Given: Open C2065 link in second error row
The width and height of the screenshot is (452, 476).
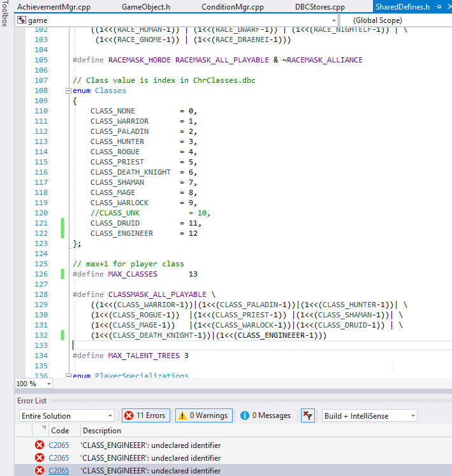Looking at the screenshot, I should coord(59,458).
